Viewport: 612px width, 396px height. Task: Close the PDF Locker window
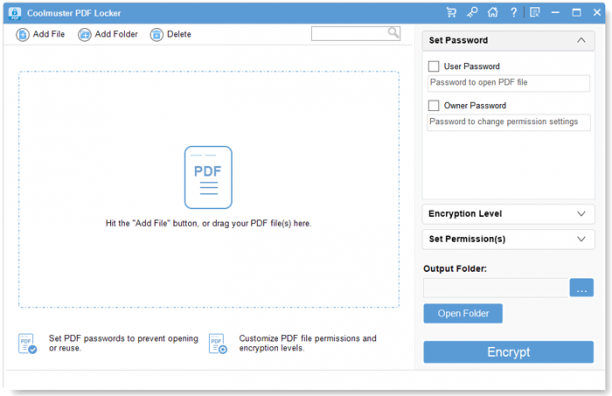597,12
